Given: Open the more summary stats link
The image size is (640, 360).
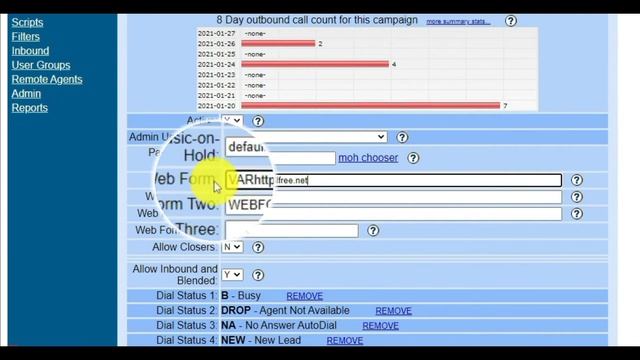Looking at the screenshot, I should tap(458, 22).
